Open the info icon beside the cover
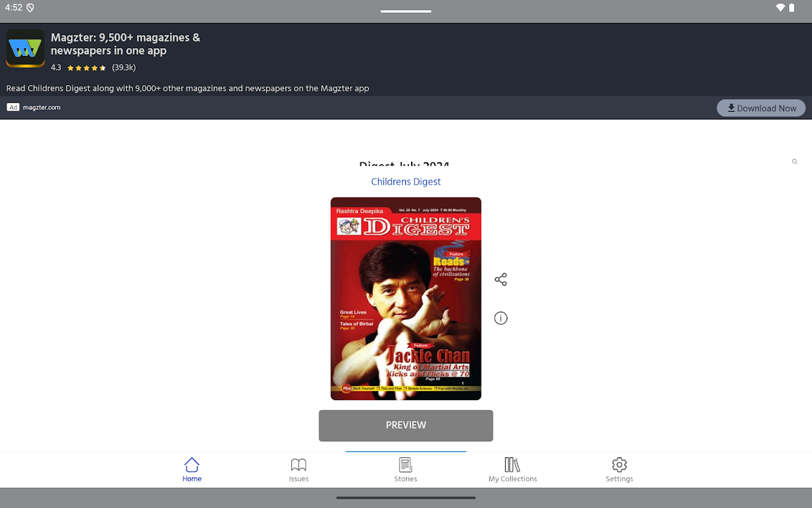 (501, 318)
